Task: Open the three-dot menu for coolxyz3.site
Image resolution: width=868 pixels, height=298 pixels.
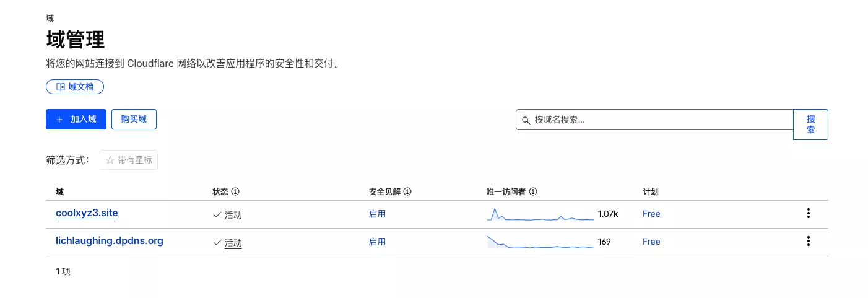Action: pyautogui.click(x=809, y=214)
